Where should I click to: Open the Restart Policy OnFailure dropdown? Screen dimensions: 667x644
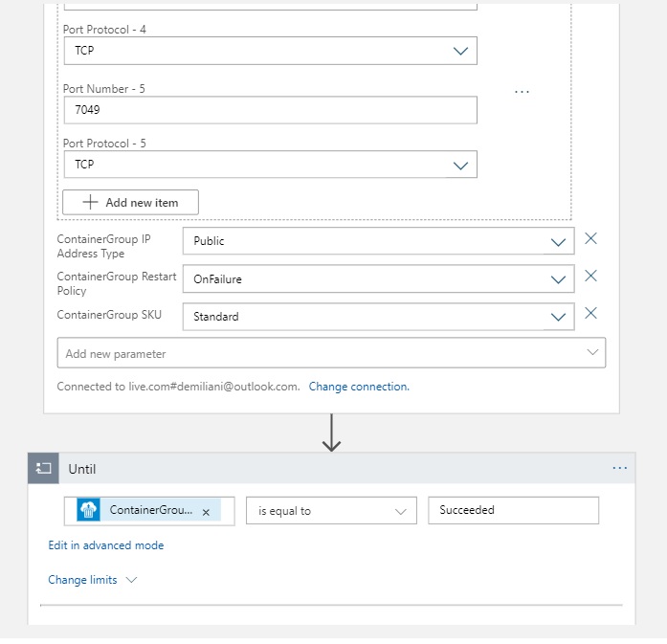tap(558, 279)
